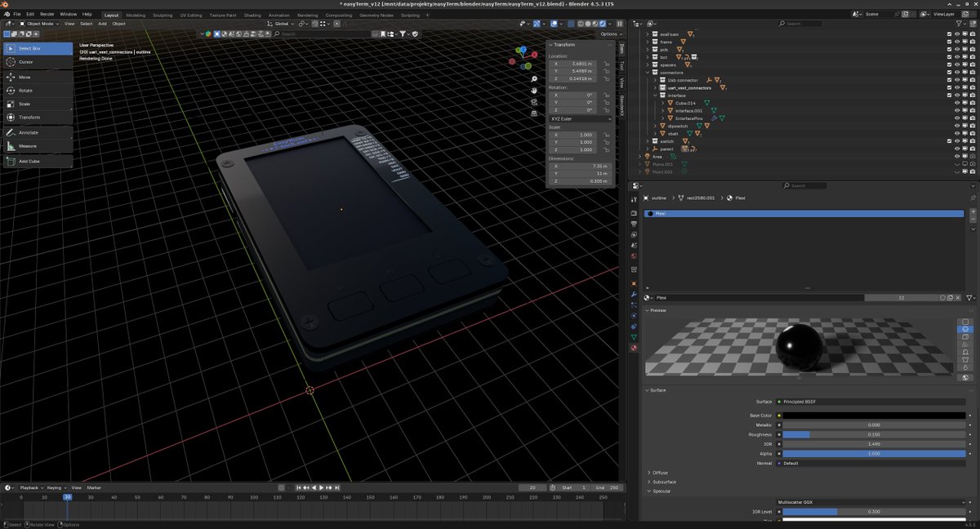Switch perspective/orthographic with the grid icon

point(534,113)
